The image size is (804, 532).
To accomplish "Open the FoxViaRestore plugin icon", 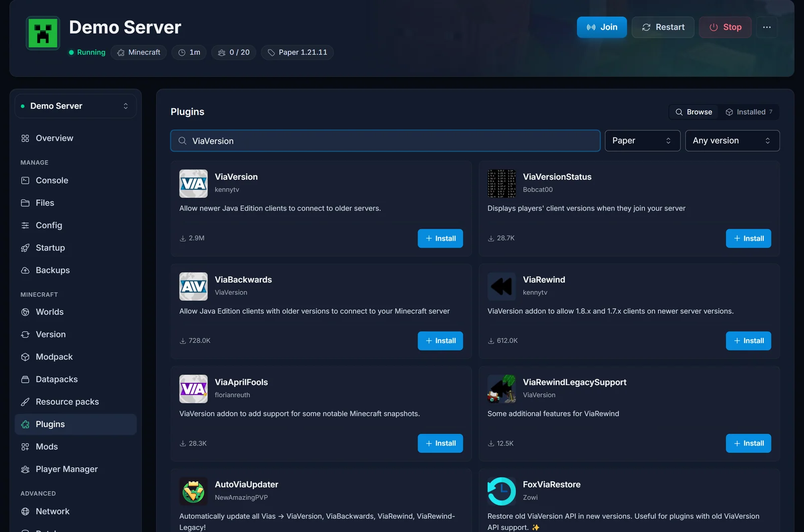I will tap(501, 491).
